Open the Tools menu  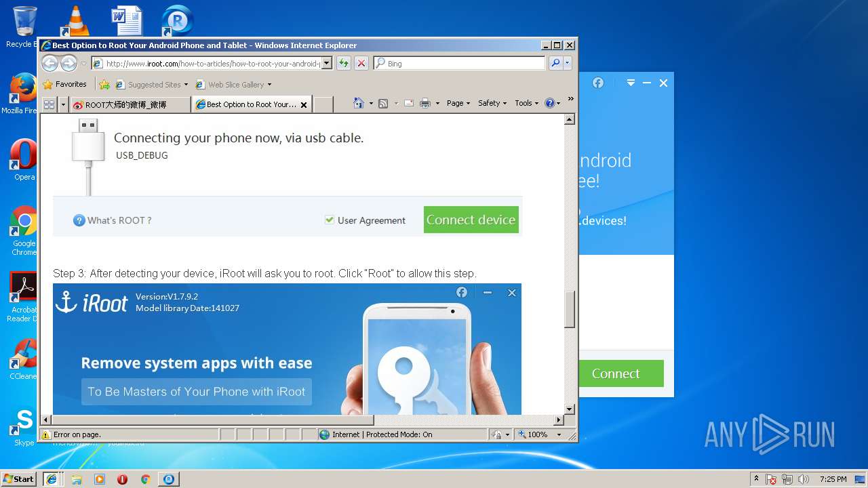point(526,103)
